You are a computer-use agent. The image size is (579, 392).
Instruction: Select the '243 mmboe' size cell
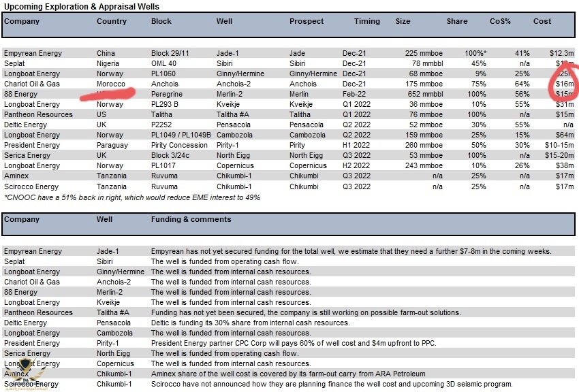(424, 166)
